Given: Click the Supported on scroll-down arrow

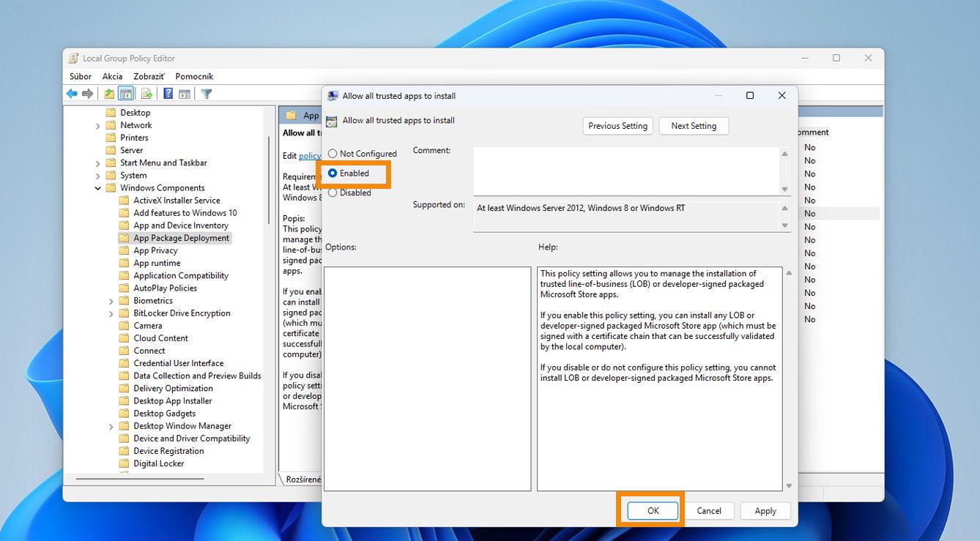Looking at the screenshot, I should click(785, 225).
